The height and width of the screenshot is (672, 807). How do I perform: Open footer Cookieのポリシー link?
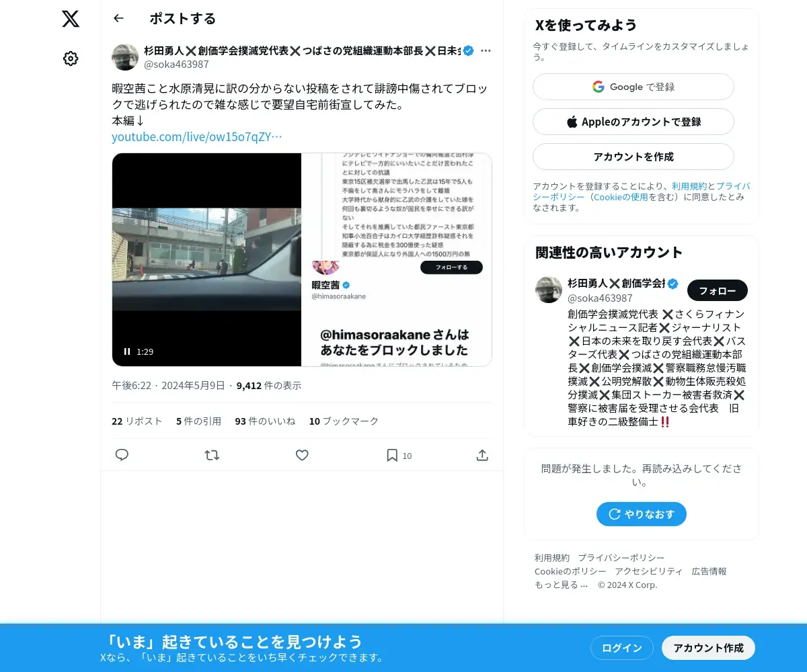coord(570,571)
